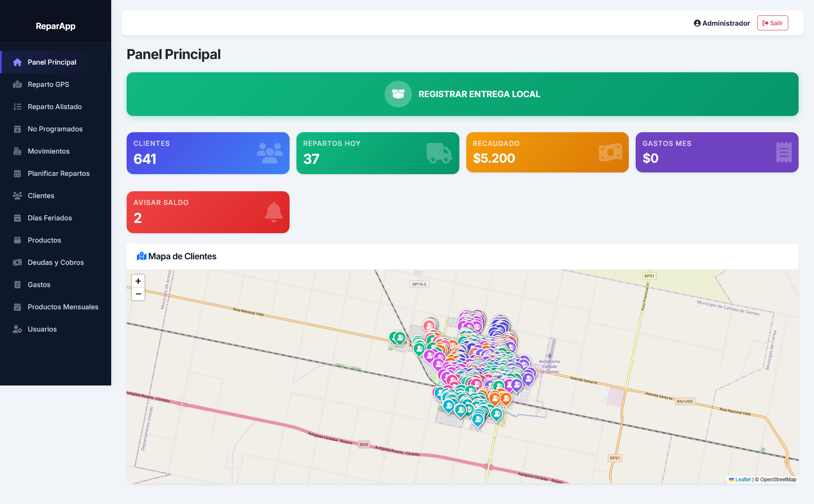The height and width of the screenshot is (504, 814).
Task: Open the Repartos Hoy stat card
Action: coord(378,153)
